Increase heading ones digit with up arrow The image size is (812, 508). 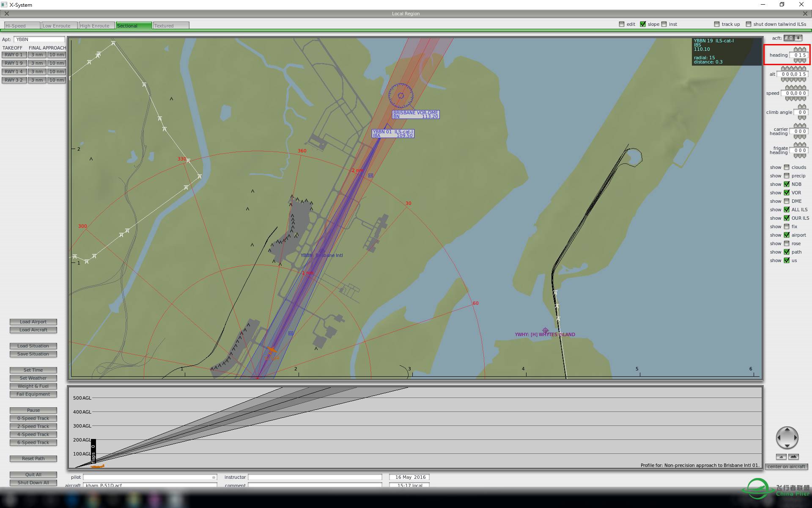point(804,50)
